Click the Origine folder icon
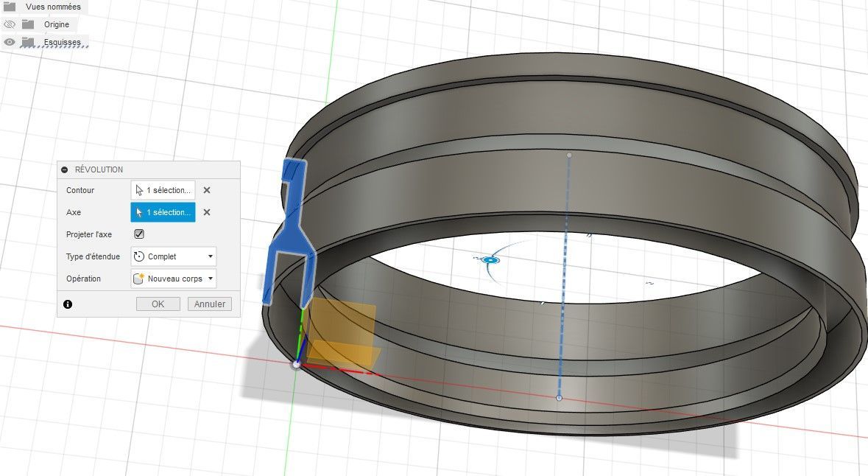868x476 pixels. pyautogui.click(x=28, y=24)
